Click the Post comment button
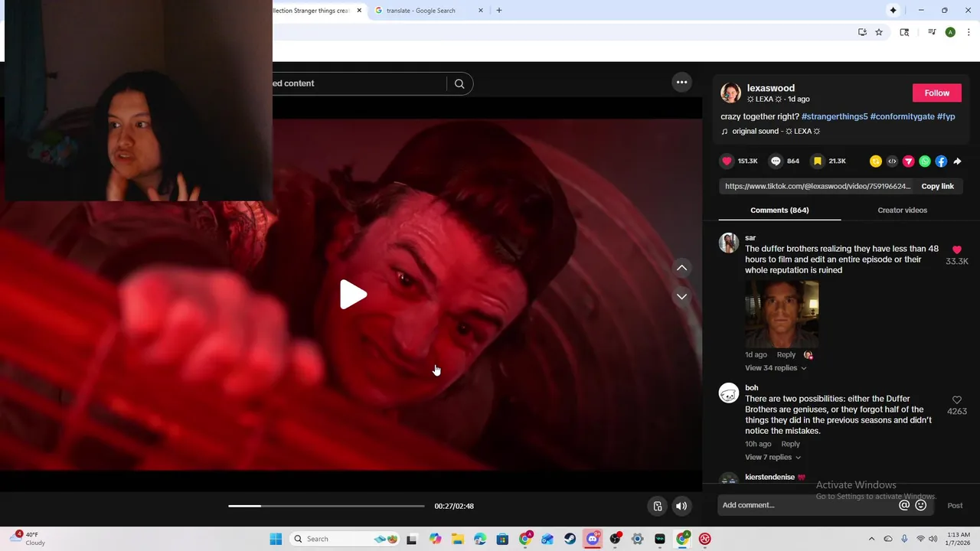 pyautogui.click(x=955, y=505)
